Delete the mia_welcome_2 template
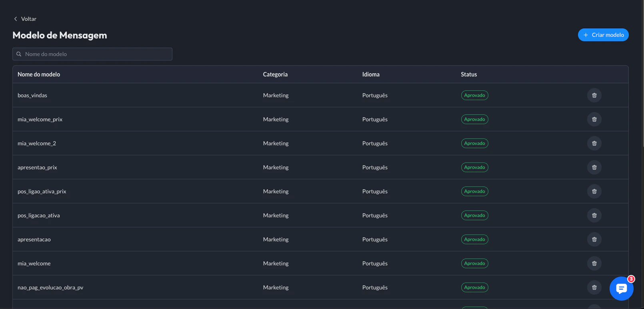 coord(594,143)
